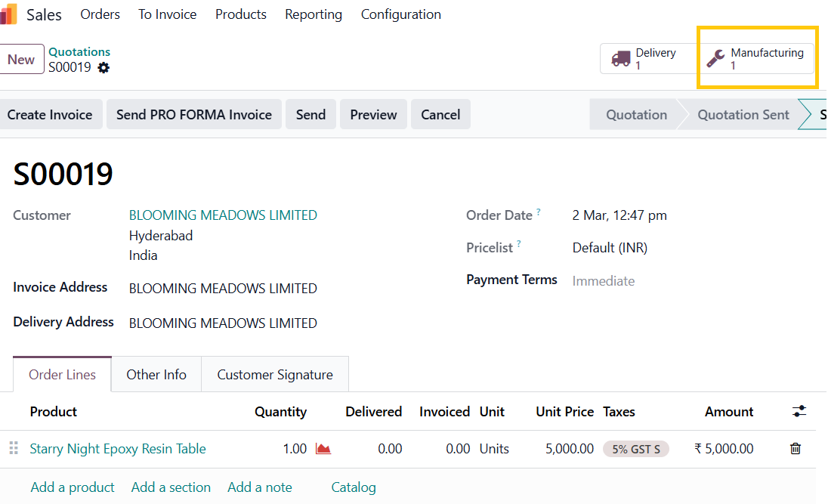Click the Sales app logo icon
Screen dimensions: 828x504
coord(9,14)
